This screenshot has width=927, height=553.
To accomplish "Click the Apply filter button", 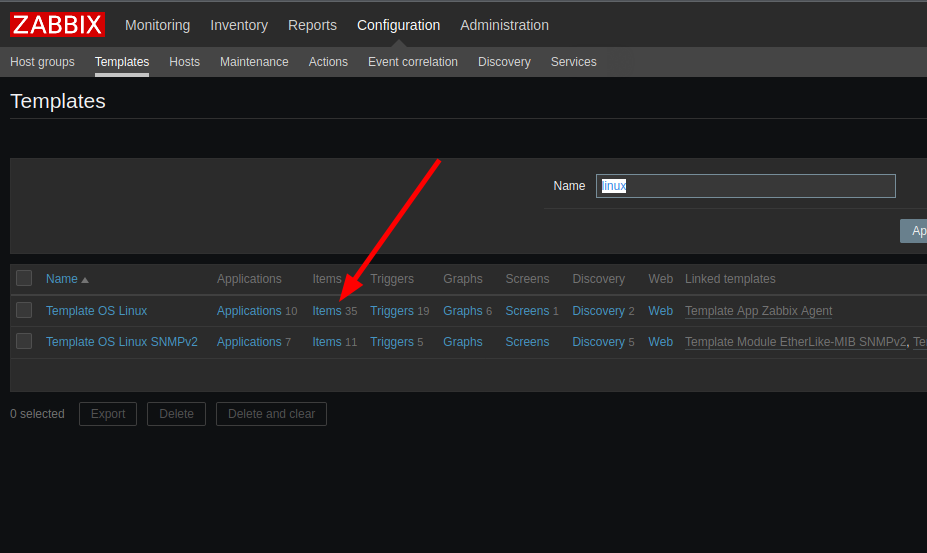I will pyautogui.click(x=914, y=231).
